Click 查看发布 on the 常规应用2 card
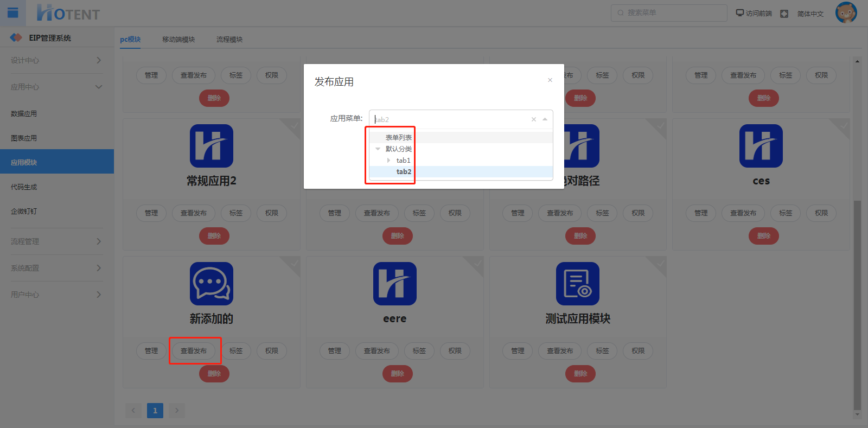 tap(194, 213)
